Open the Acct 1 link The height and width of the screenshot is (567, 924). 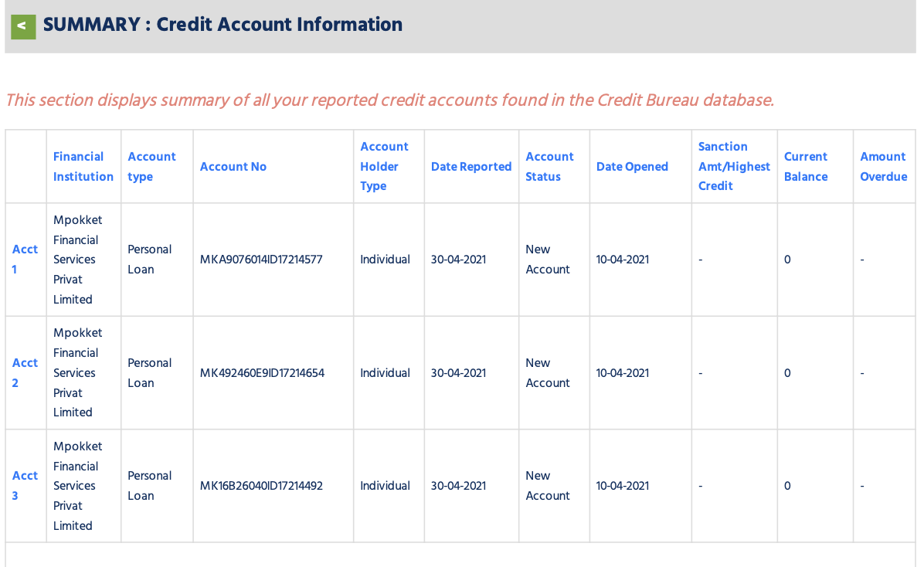point(25,260)
